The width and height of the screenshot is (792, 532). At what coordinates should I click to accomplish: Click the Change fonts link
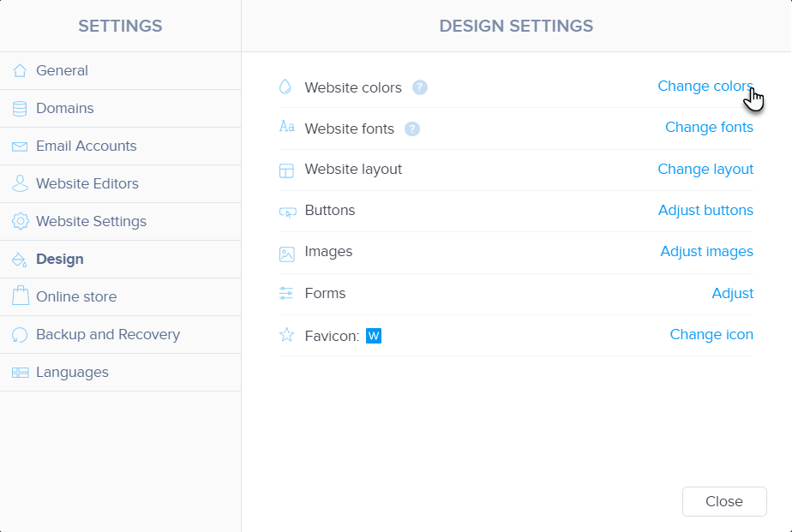click(x=709, y=128)
